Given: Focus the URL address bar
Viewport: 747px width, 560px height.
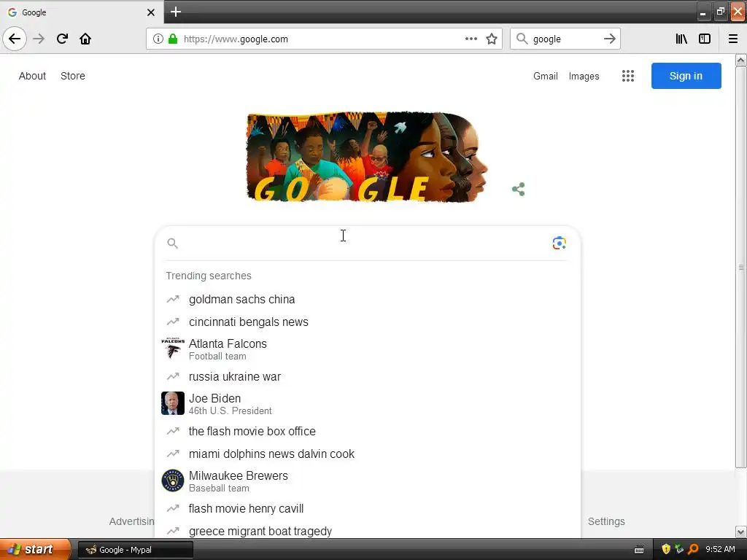Looking at the screenshot, I should click(x=324, y=39).
